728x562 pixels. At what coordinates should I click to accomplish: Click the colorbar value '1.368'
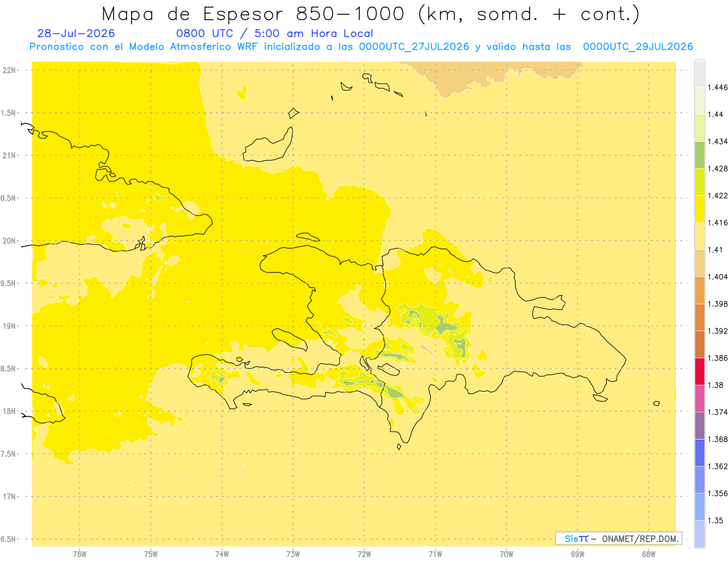[718, 439]
